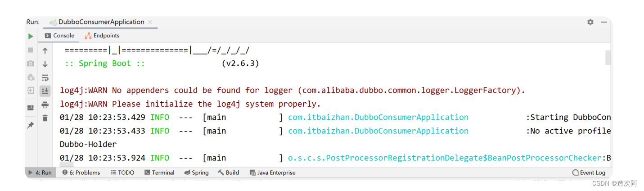Click the Up the Stack Trace arrow
644x191 pixels.
[x=45, y=51]
